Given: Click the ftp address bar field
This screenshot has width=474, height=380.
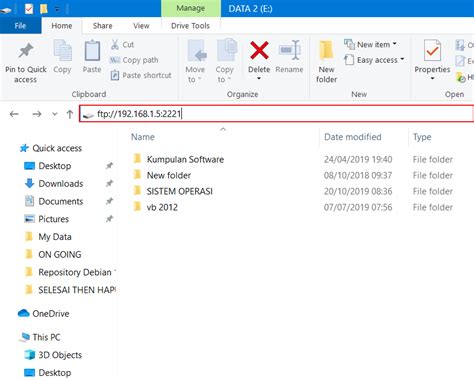Looking at the screenshot, I should [x=277, y=114].
